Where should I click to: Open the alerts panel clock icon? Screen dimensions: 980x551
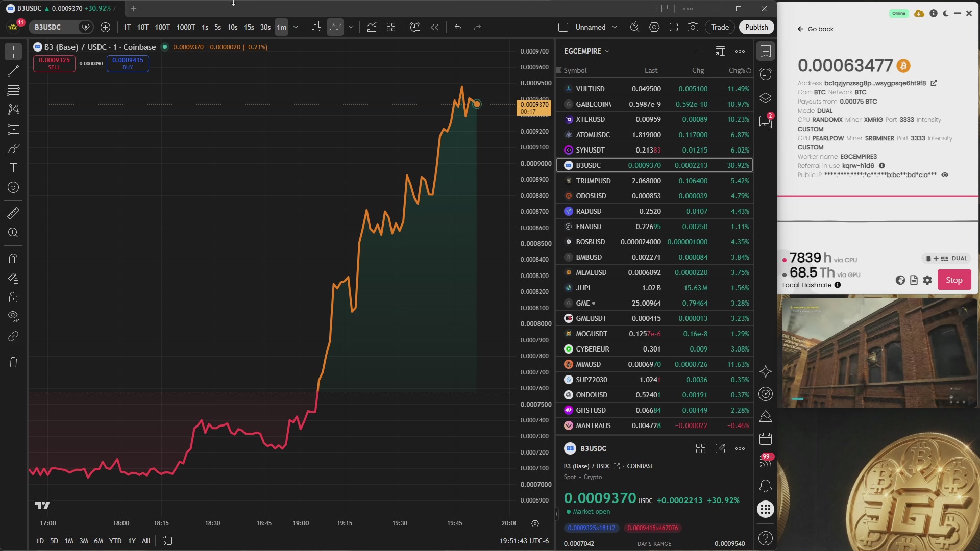765,74
